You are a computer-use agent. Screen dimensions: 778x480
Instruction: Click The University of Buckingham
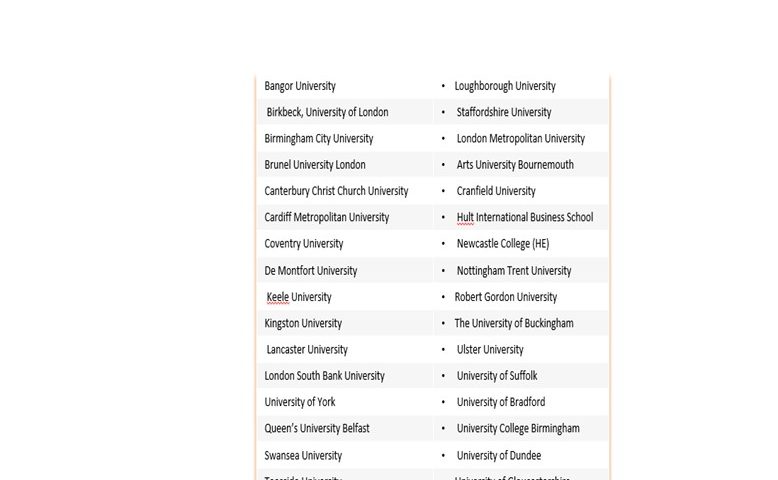(x=514, y=324)
